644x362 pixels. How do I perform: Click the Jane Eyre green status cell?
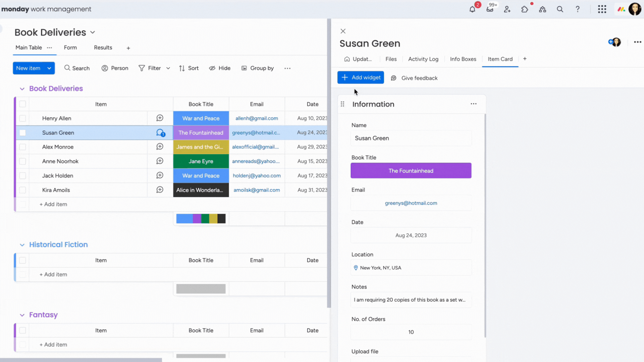[201, 161]
